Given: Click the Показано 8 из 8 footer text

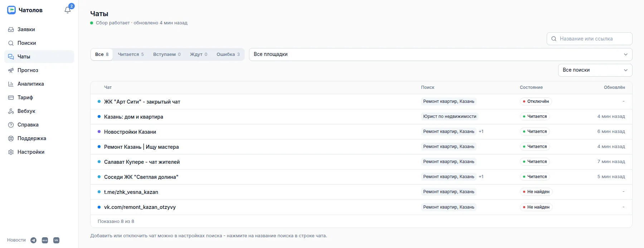Looking at the screenshot, I should coord(116,221).
